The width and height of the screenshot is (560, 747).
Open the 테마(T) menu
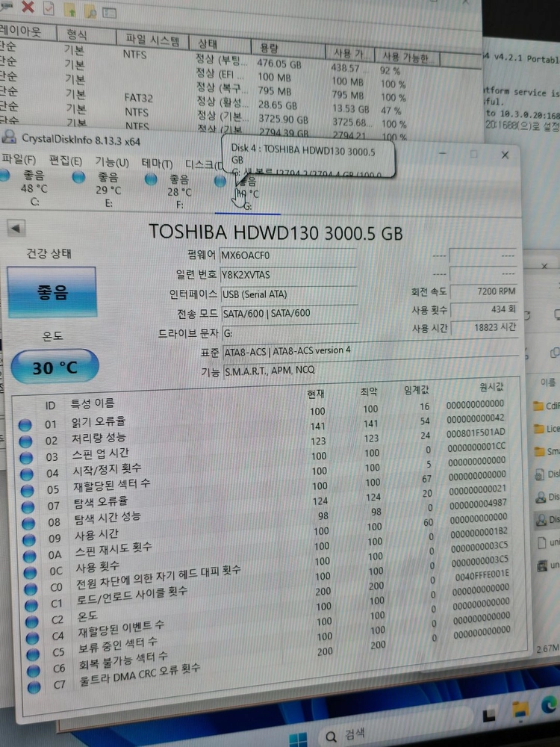pos(157,164)
